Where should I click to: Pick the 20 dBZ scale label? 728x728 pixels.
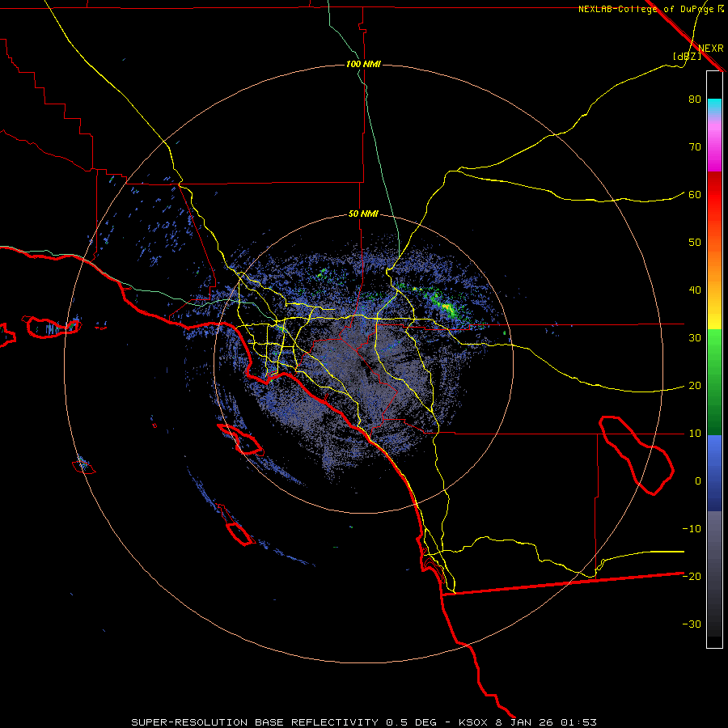point(695,386)
